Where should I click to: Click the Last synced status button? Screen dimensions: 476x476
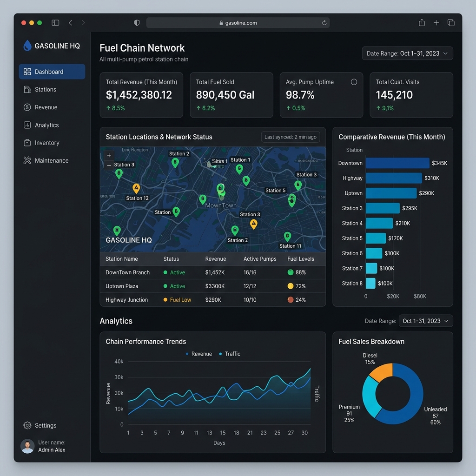[x=291, y=137]
